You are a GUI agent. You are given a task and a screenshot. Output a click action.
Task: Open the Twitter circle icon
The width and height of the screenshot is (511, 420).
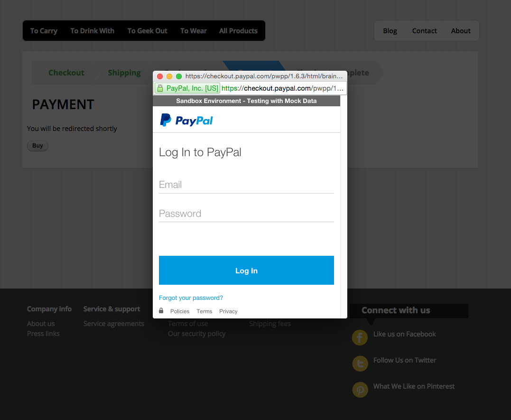coord(360,363)
